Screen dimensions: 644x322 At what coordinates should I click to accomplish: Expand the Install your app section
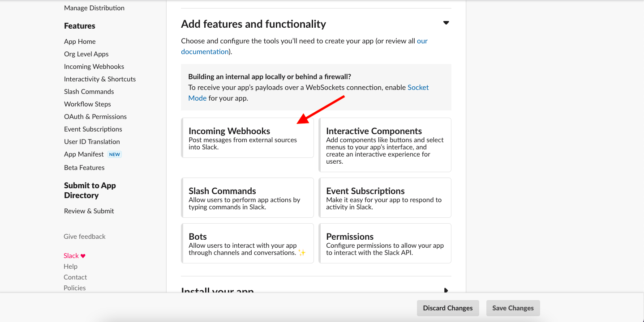point(446,291)
